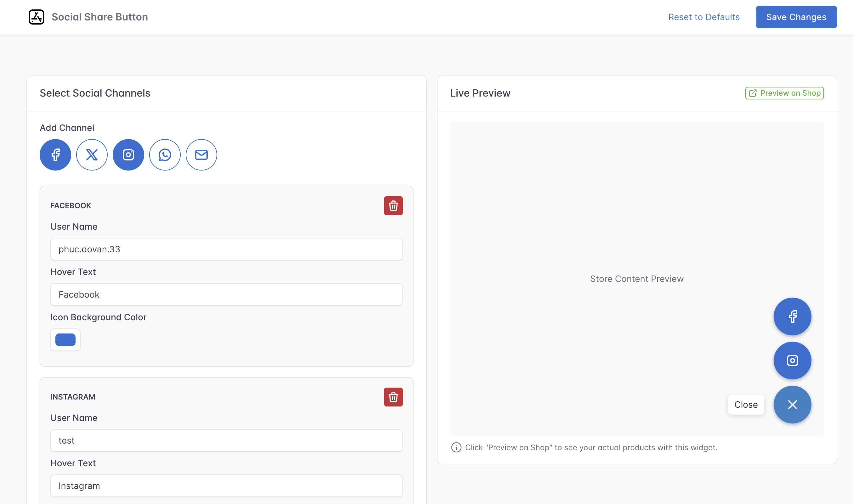
Task: Click the X close floating button in preview
Action: coord(792,405)
